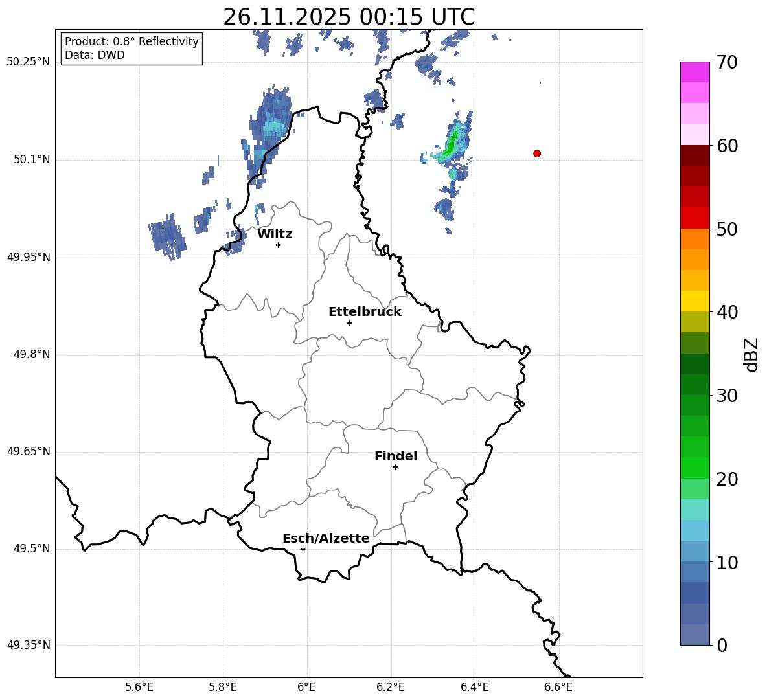Click the 6.2°E longitude label
This screenshot has width=767, height=700.
click(x=391, y=687)
